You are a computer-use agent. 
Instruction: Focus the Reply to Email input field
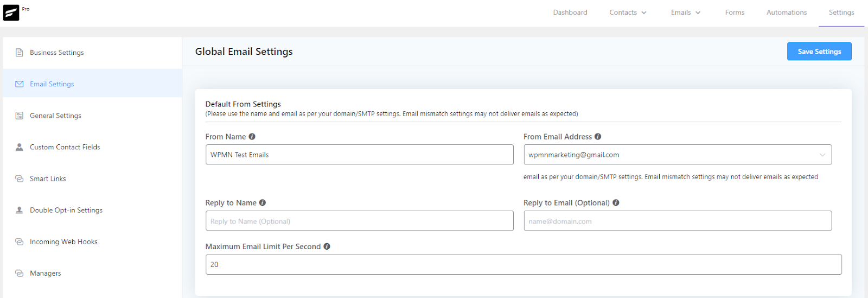(677, 221)
